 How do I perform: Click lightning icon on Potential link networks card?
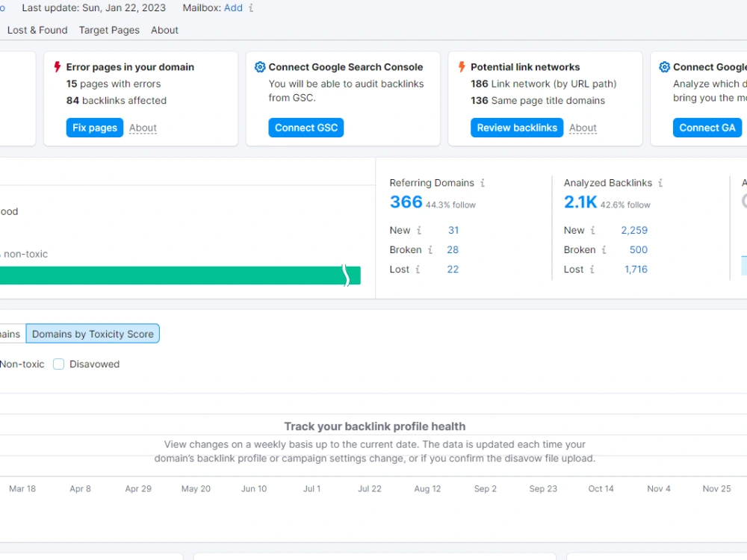462,66
